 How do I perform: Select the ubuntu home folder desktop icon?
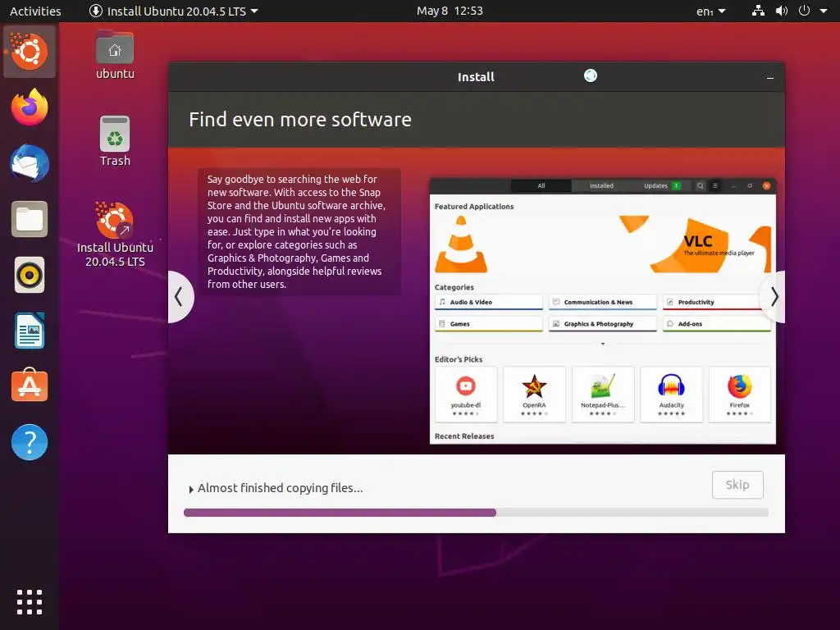115,56
